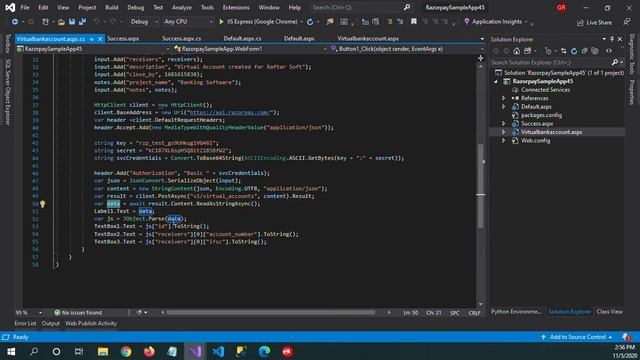Open the Application Insights dropdown arrow
The width and height of the screenshot is (640, 360).
click(x=526, y=22)
